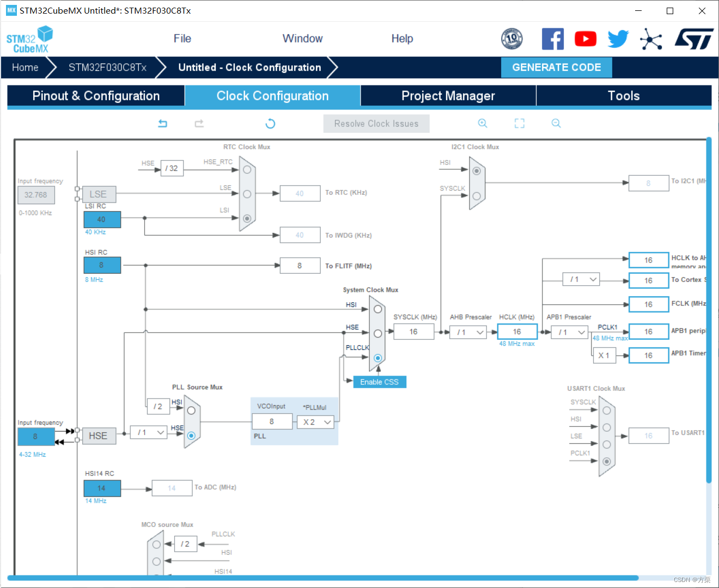The width and height of the screenshot is (719, 588).
Task: Click the APB1 Timer X 1 multiplier box
Action: coord(604,356)
